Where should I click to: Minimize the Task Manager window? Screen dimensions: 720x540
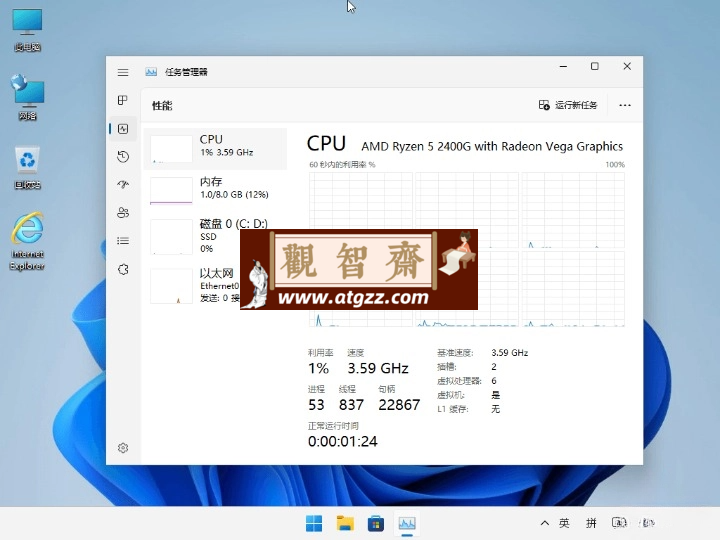(563, 66)
